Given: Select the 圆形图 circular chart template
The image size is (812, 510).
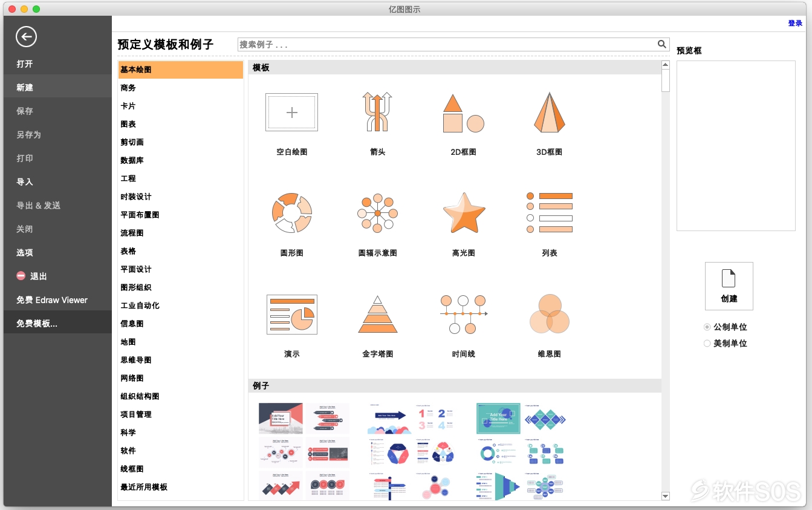Looking at the screenshot, I should click(291, 213).
